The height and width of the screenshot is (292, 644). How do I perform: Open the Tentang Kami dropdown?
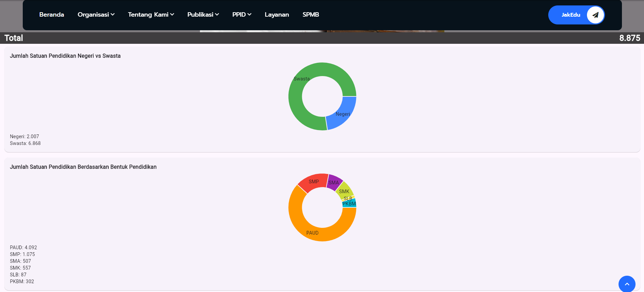(x=151, y=15)
